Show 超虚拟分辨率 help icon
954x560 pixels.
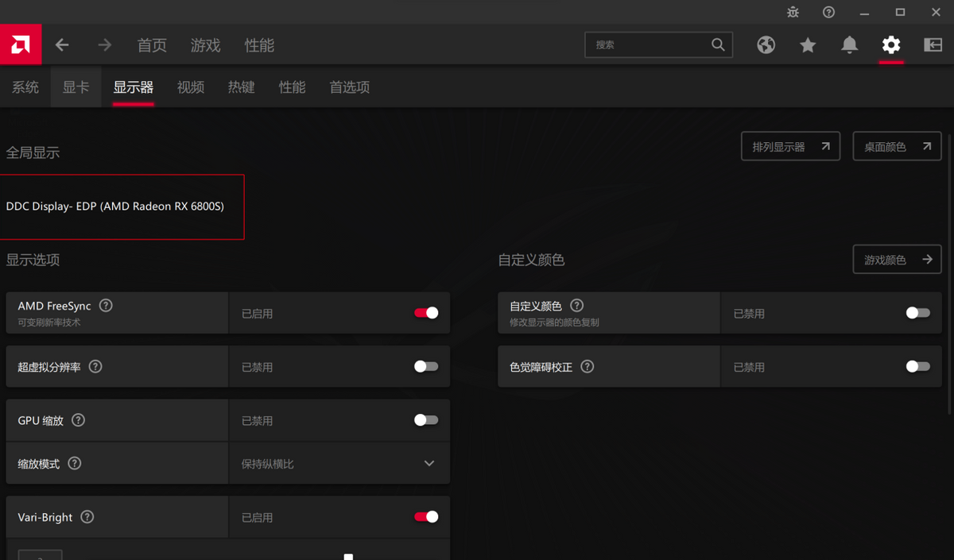(95, 367)
